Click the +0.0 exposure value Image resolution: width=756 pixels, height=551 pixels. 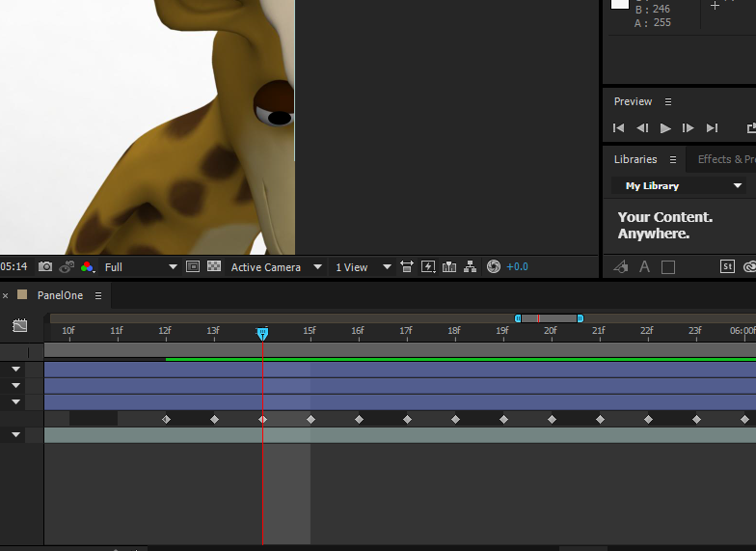point(517,266)
